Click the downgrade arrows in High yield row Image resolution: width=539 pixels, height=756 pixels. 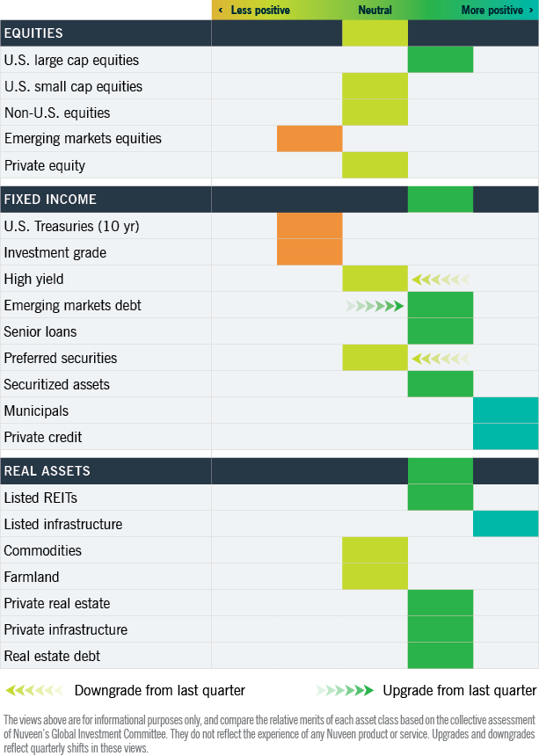point(440,280)
